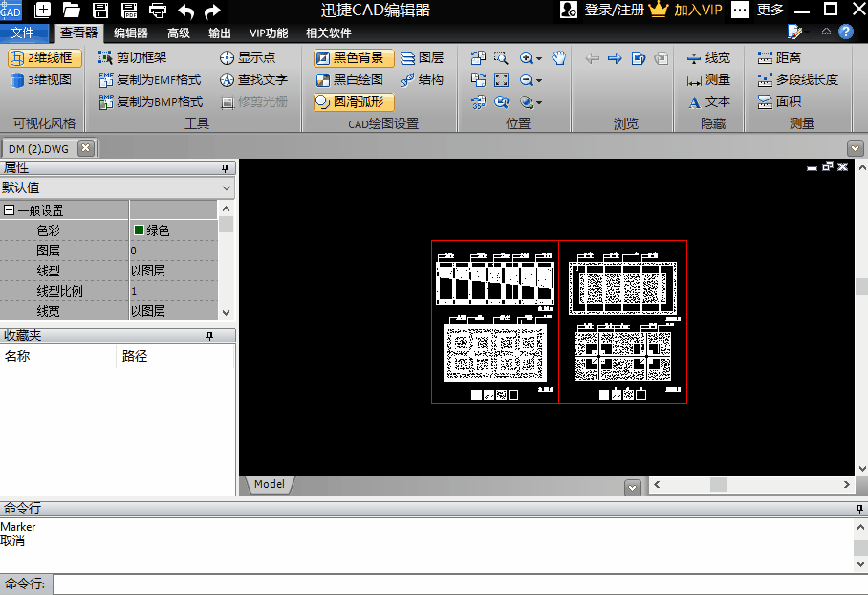Viewport: 868px width, 595px height.
Task: Click the Save file icon in title bar
Action: (99, 11)
